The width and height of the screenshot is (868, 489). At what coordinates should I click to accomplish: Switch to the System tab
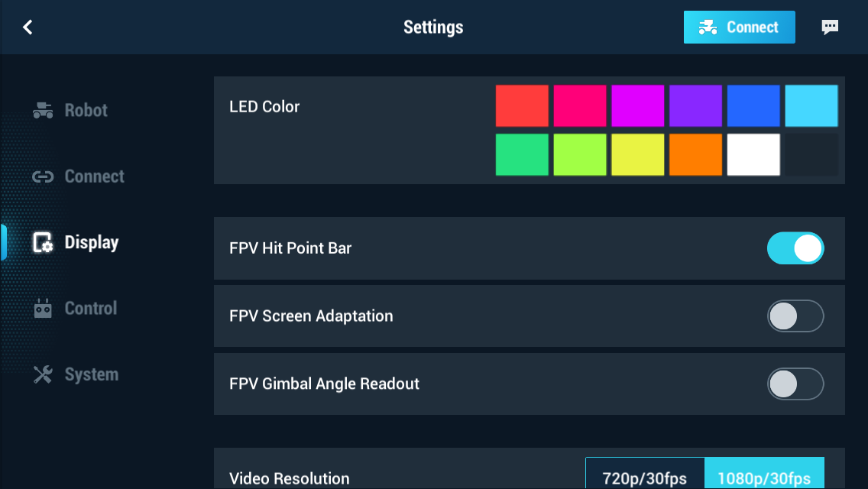[x=92, y=374]
